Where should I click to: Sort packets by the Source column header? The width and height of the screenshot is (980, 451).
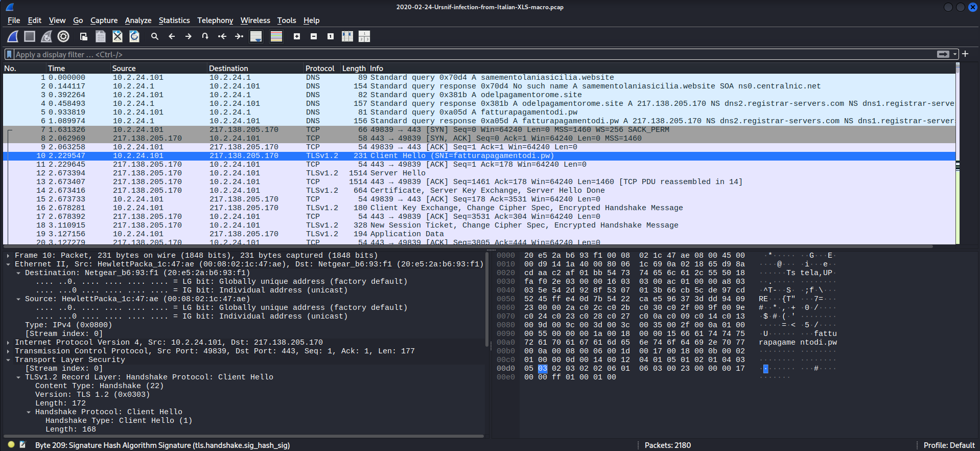click(x=158, y=68)
